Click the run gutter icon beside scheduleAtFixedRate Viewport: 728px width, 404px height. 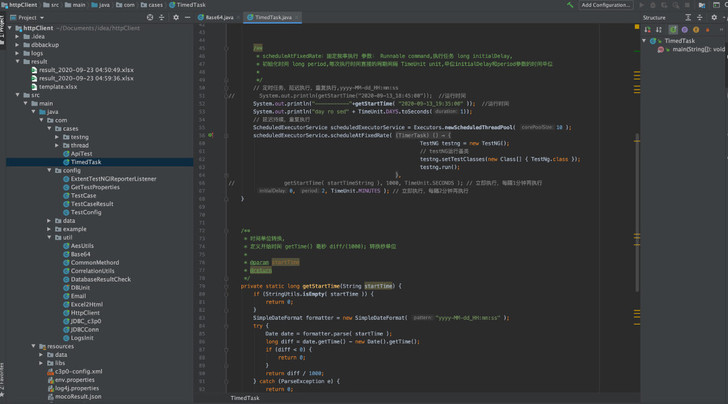(x=210, y=134)
